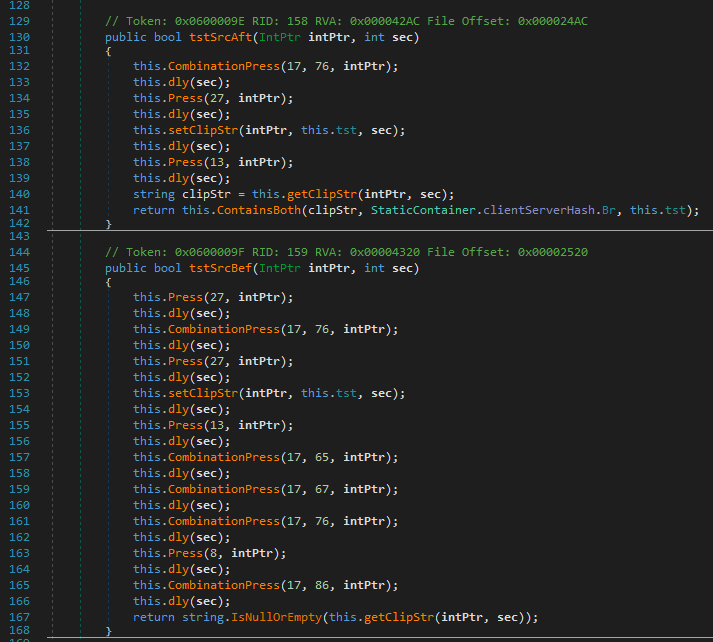Select the clipStr variable declaration on line 140
This screenshot has height=642, width=713.
pyautogui.click(x=206, y=194)
